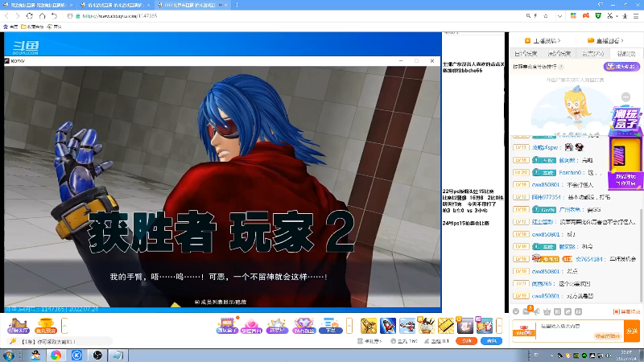
Task: Send the golden airplane gift
Action: [369, 326]
